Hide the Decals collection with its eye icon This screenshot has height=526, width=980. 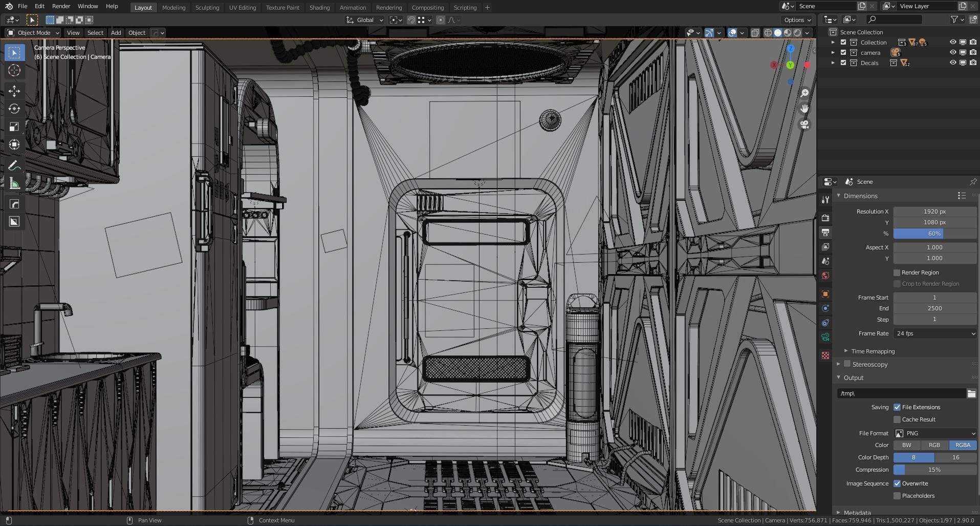pyautogui.click(x=953, y=63)
